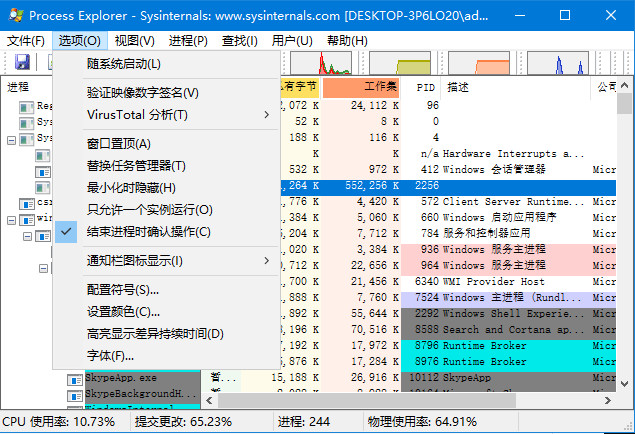Choose 配置符号(S)... menu entry
Screen dimensions: 635x434
click(166, 290)
